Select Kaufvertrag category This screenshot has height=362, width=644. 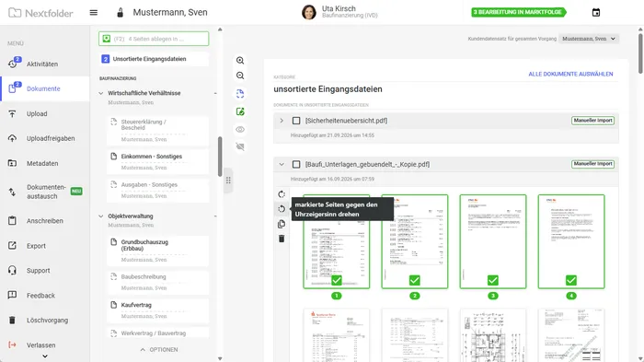click(x=157, y=310)
